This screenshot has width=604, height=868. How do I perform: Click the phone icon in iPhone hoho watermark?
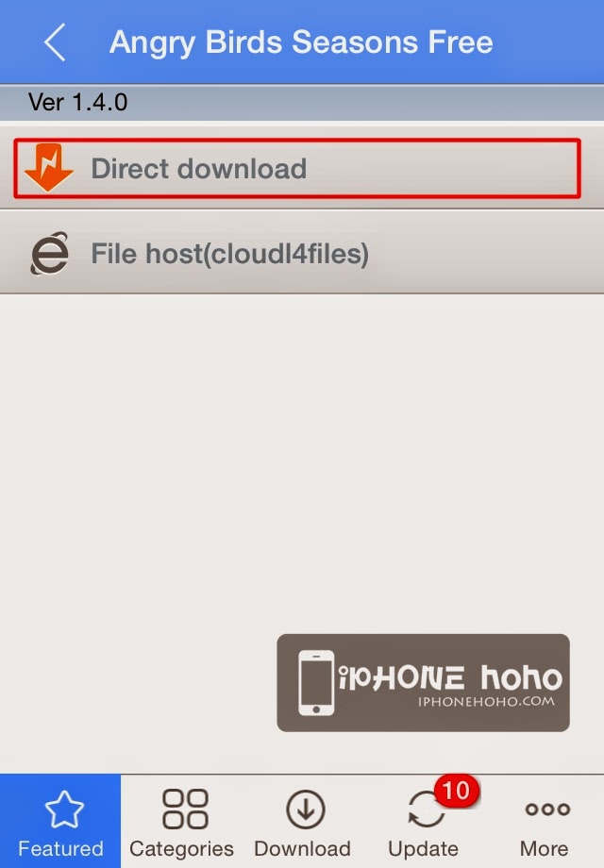(x=316, y=683)
